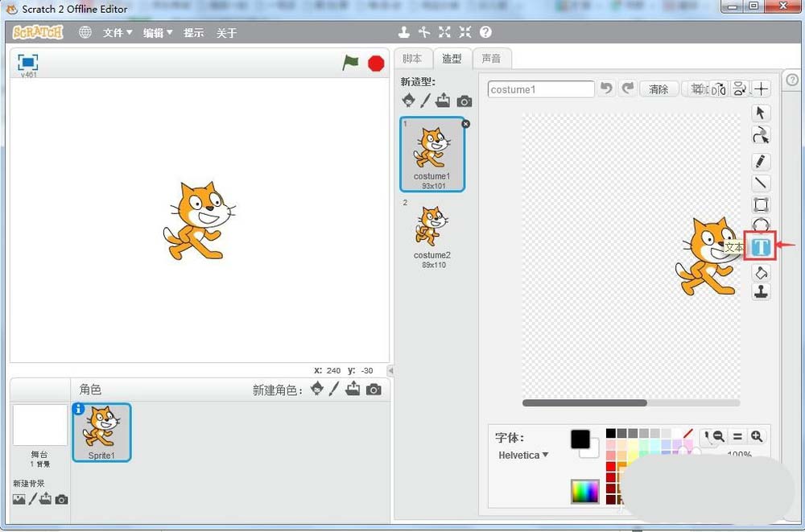Image resolution: width=805 pixels, height=532 pixels.
Task: Select the pencil drawing tool
Action: click(761, 162)
